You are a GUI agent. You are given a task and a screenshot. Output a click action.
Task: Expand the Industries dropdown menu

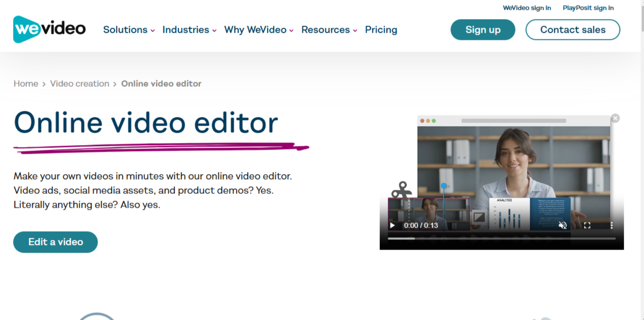189,30
